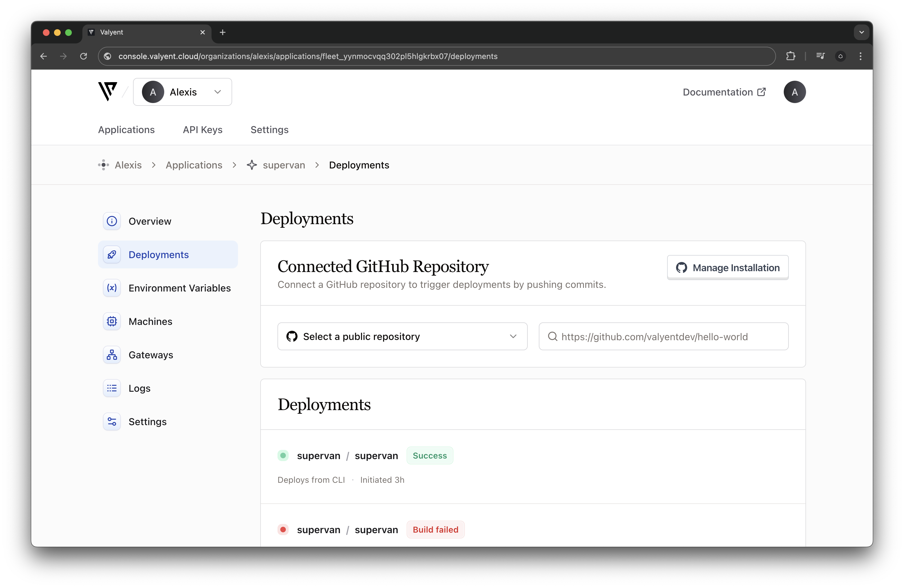Expand the Alexis organization switcher
The image size is (904, 588).
[x=182, y=92]
